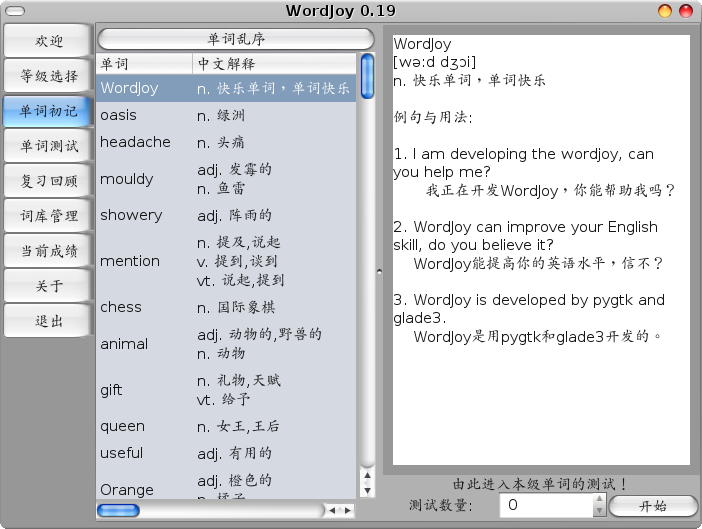Screen dimensions: 702x529
Task: Click the 退出 exit button
Action: [x=48, y=320]
